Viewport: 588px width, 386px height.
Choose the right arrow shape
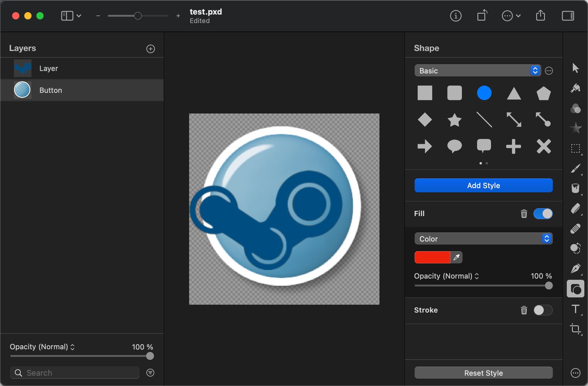click(425, 146)
